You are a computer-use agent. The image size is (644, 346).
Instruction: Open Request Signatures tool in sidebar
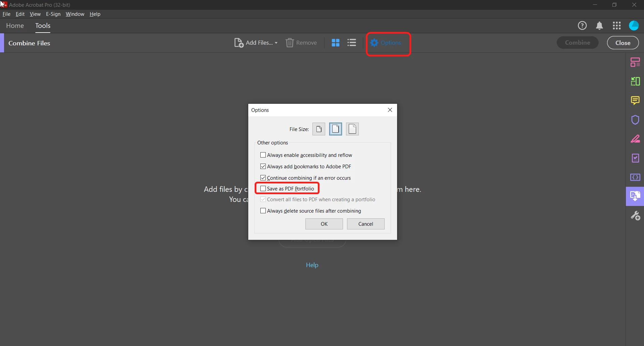pos(635,158)
